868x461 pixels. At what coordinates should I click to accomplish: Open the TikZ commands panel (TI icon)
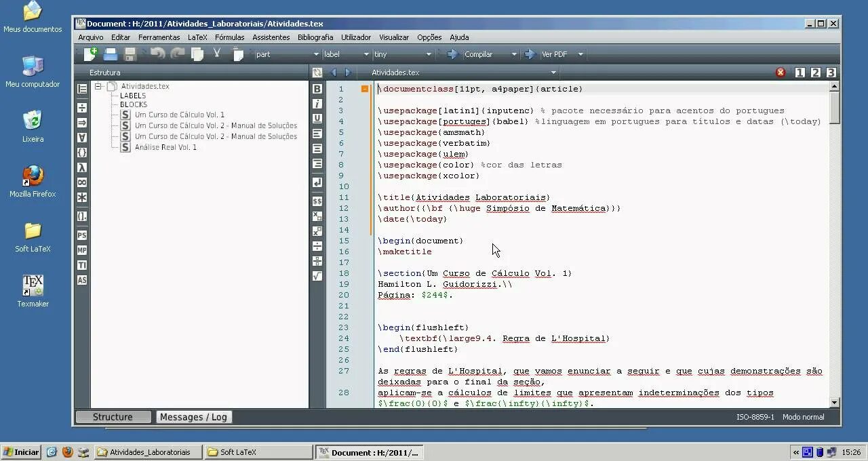(x=82, y=265)
